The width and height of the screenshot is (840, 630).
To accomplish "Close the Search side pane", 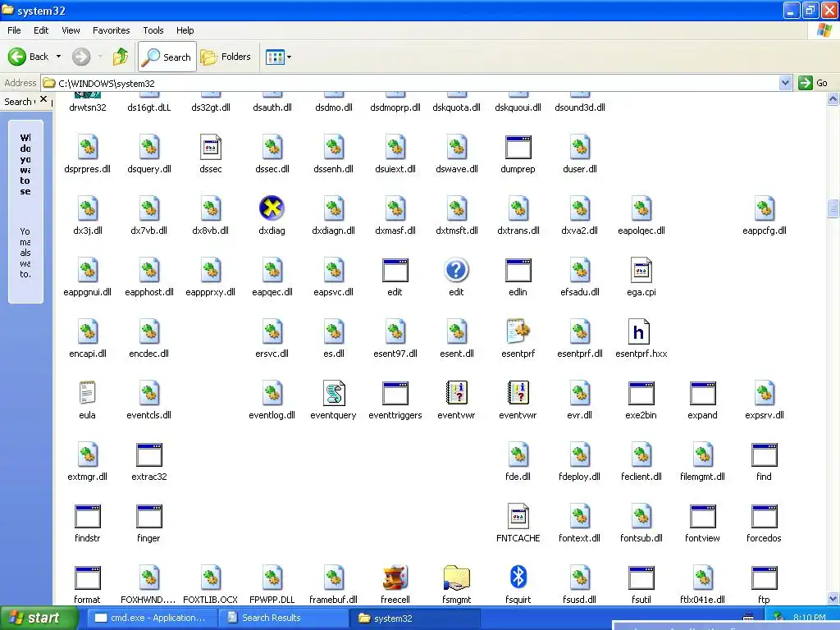I will [43, 99].
